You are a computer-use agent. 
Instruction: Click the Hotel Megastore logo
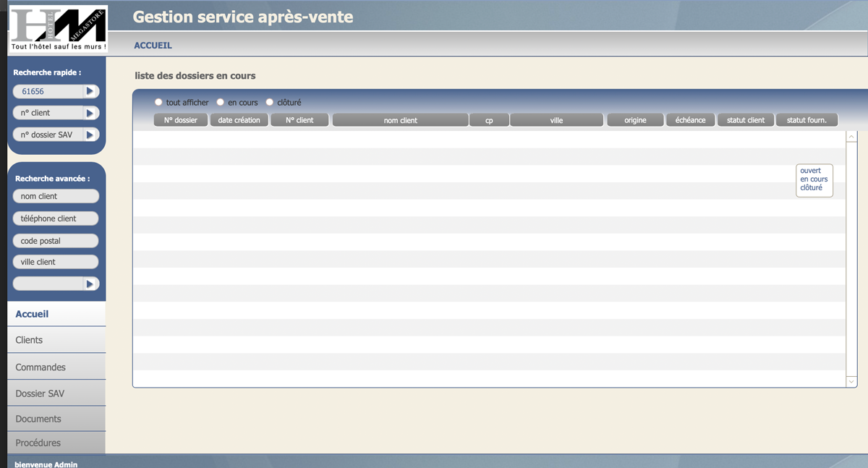coord(59,29)
